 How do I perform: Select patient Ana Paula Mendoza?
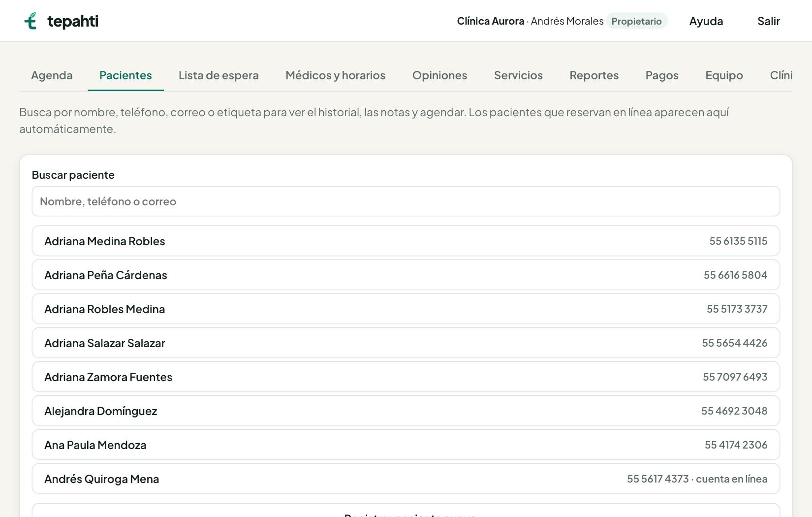406,445
